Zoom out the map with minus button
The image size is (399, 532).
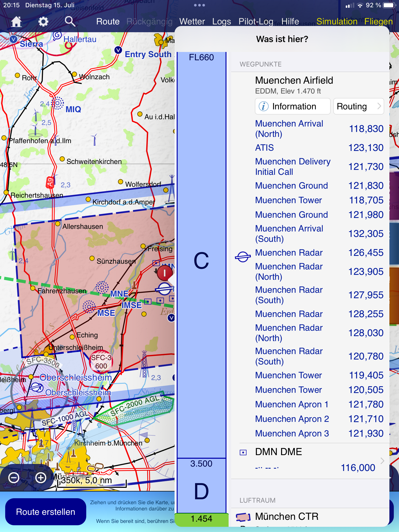[14, 478]
